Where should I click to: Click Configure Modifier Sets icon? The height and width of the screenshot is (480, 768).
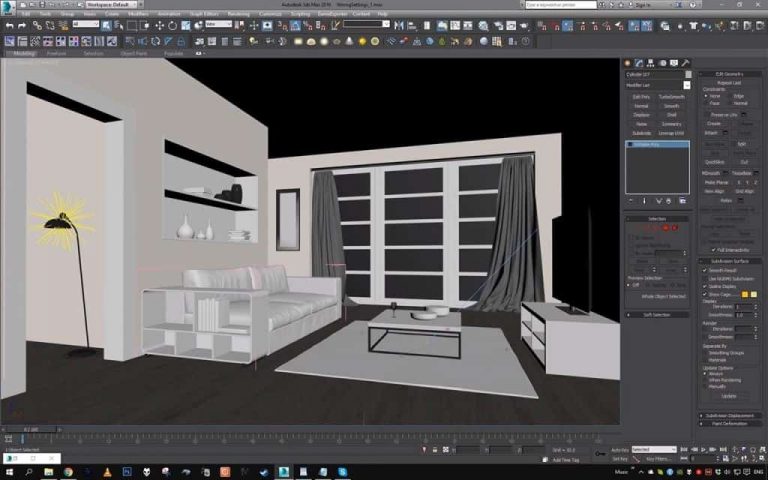684,201
